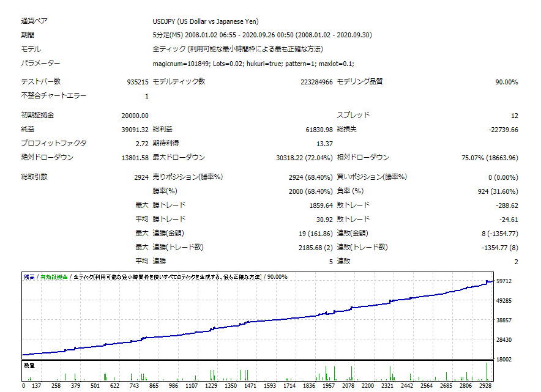Screen dimensions: 541x392
Task: Click the 1471 tick on the horizontal axis
Action: tap(249, 386)
